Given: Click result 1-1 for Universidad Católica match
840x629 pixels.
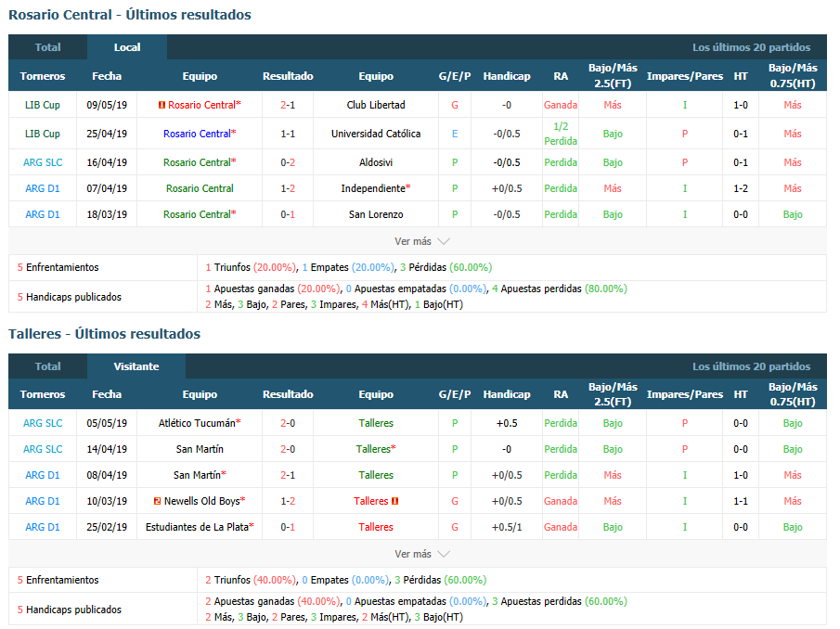Looking at the screenshot, I should pyautogui.click(x=288, y=134).
